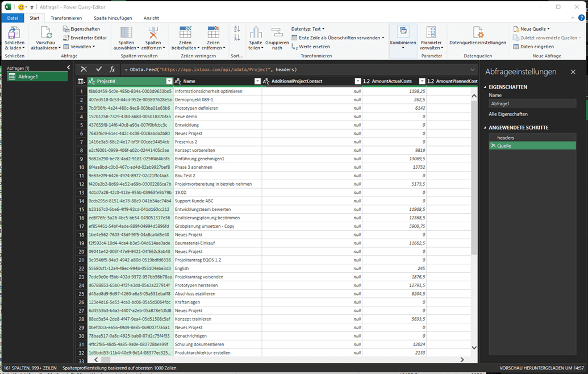Click Gruppieren nach icon

coord(277,32)
